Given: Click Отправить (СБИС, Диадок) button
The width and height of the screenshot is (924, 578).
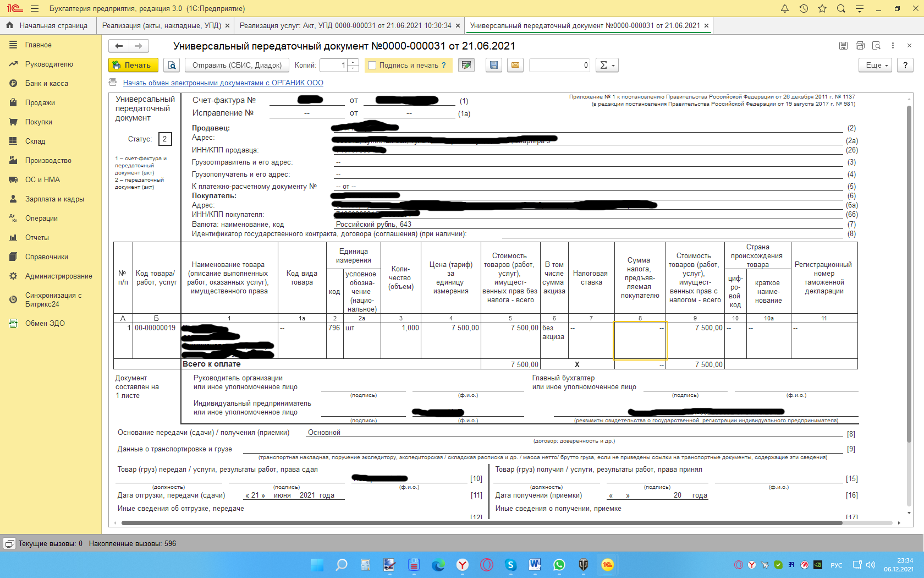Looking at the screenshot, I should coord(237,65).
